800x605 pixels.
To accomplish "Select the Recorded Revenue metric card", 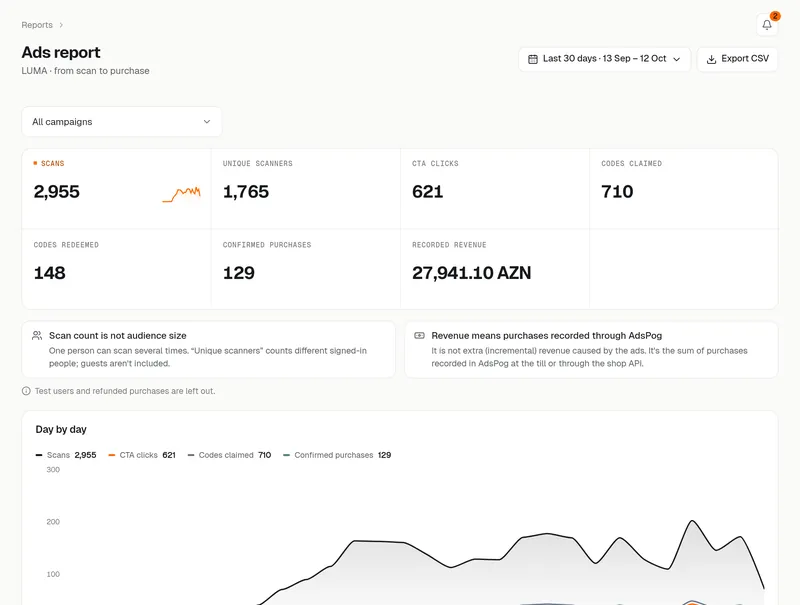I will coord(495,269).
